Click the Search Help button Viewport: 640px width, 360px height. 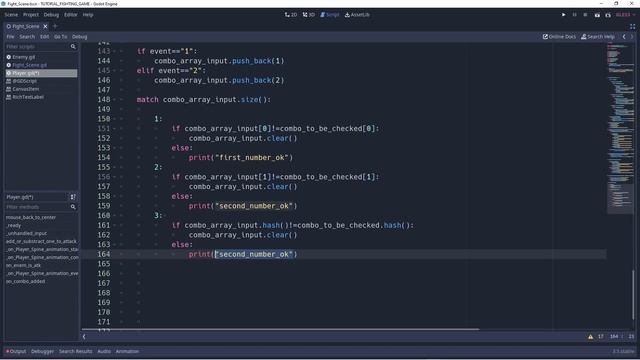(x=598, y=37)
